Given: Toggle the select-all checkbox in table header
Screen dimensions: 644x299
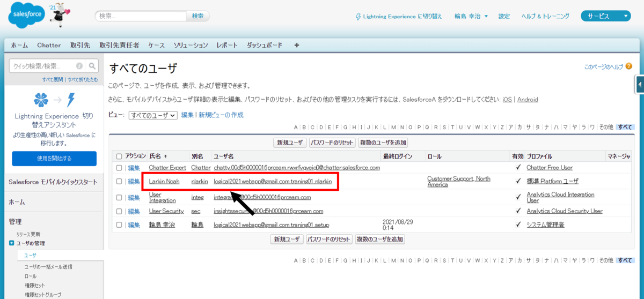Looking at the screenshot, I should [x=119, y=156].
